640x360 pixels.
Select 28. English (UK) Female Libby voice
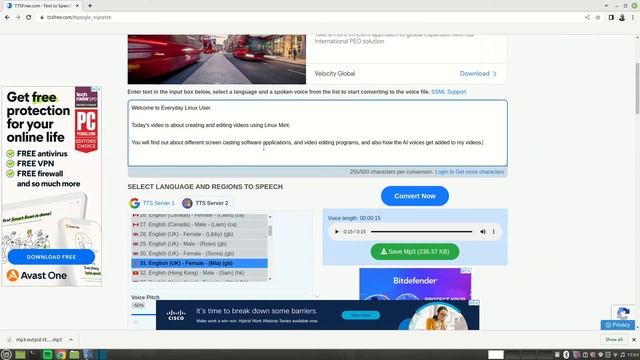coord(199,234)
